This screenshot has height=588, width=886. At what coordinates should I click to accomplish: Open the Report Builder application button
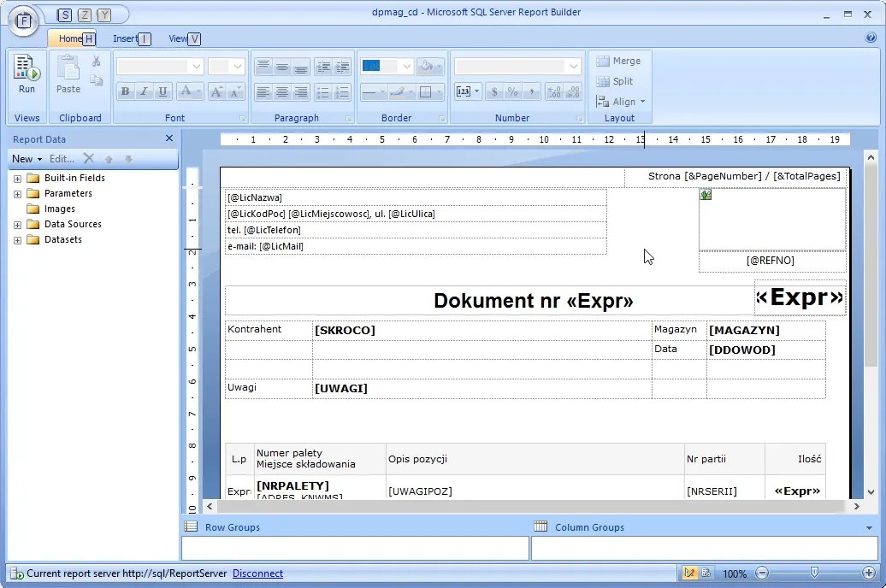point(23,21)
